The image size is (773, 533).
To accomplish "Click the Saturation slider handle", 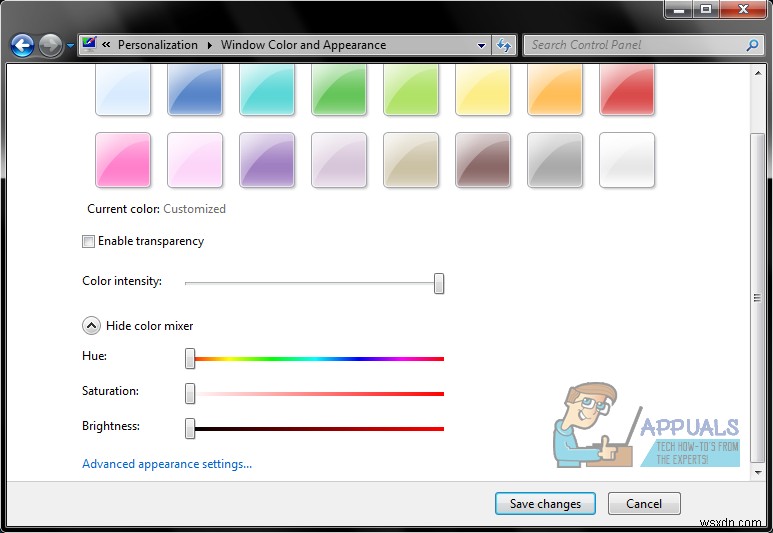I will click(190, 393).
